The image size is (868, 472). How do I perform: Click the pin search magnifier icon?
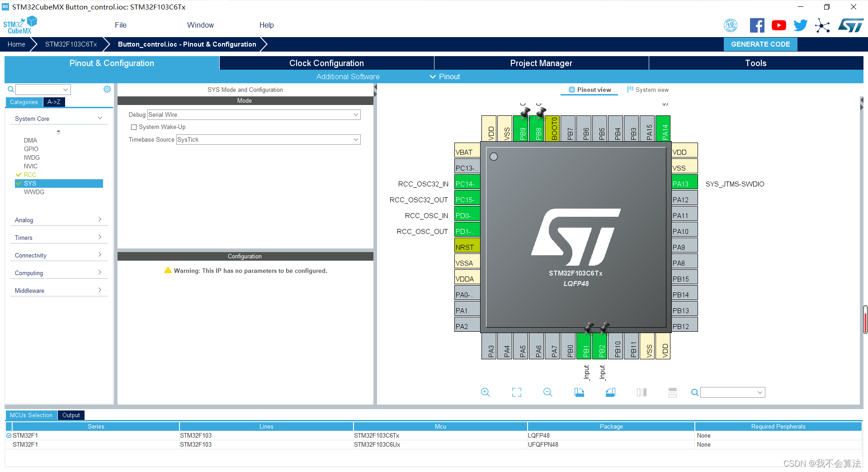[695, 392]
